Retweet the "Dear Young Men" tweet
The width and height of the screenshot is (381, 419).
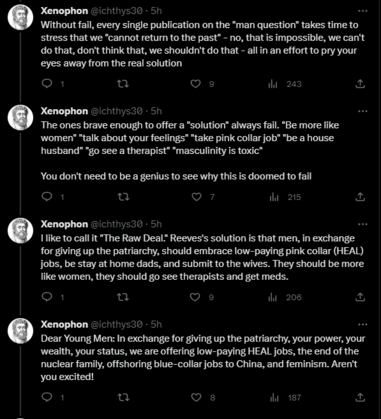pos(124,397)
